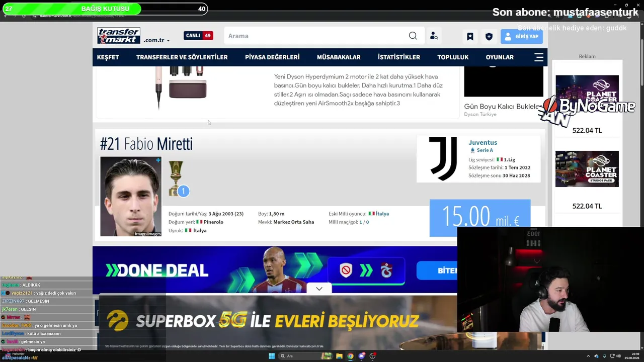644x362 pixels.
Task: Collapse the banner with the chevron-down button
Action: (x=319, y=289)
